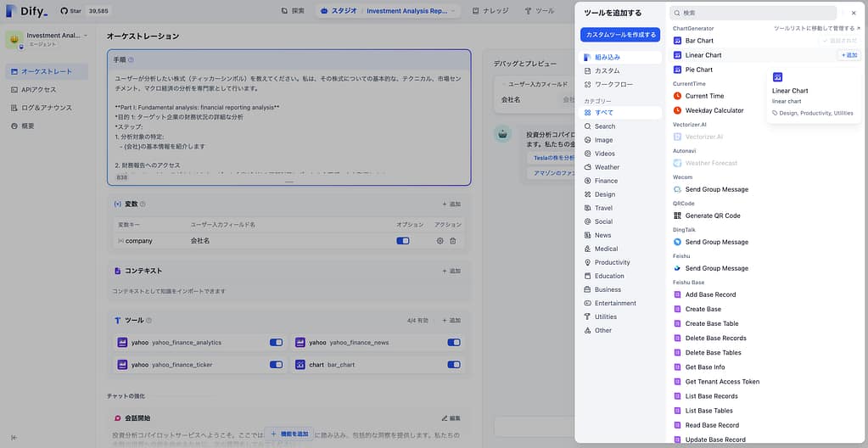
Task: Delete the company variable with trash icon
Action: 452,241
